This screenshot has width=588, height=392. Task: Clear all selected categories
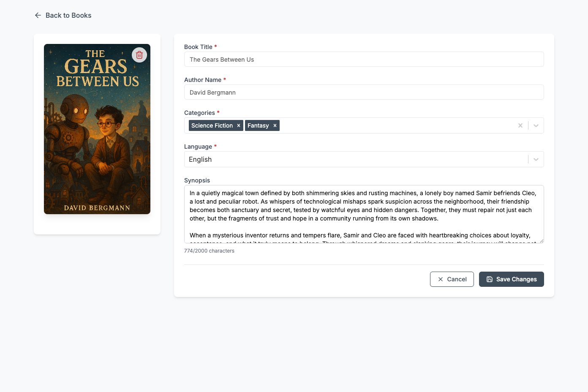(520, 125)
